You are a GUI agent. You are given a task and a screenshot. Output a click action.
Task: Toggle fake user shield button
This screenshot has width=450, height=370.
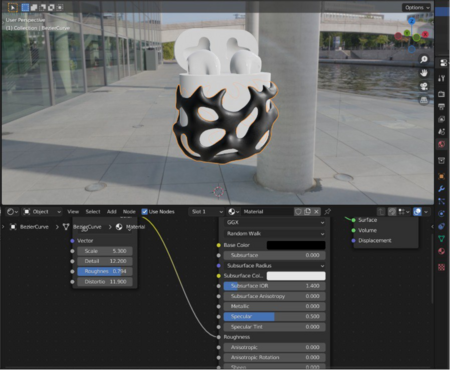coord(298,212)
